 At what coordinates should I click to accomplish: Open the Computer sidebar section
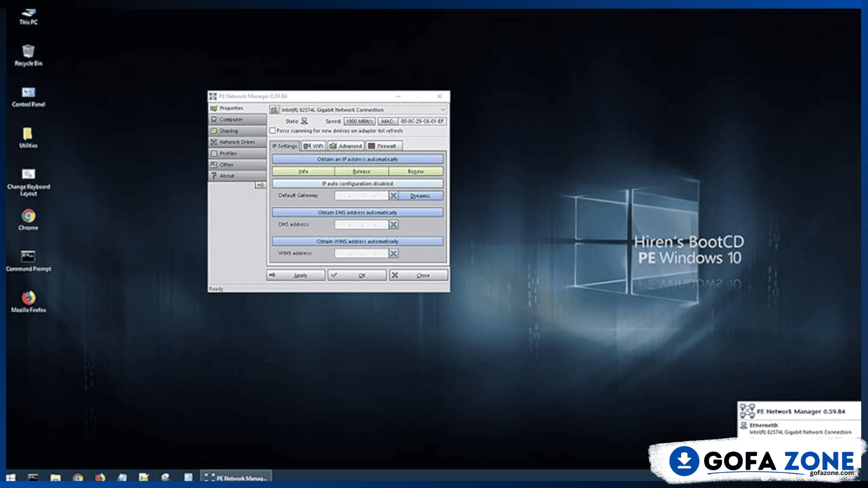click(237, 119)
